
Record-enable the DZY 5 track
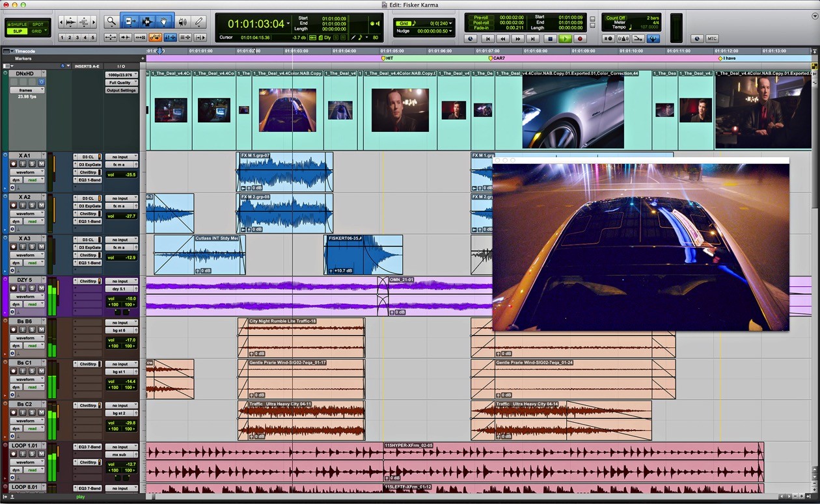pos(13,288)
